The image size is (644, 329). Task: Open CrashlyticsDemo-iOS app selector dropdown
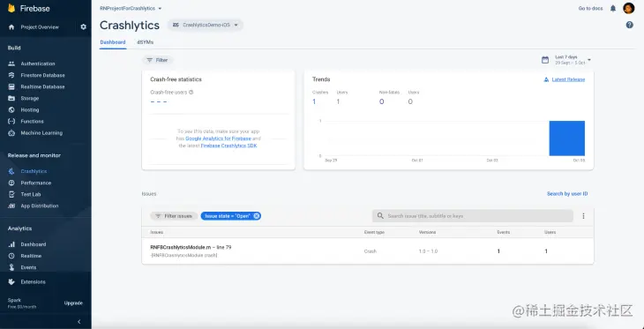pyautogui.click(x=205, y=25)
